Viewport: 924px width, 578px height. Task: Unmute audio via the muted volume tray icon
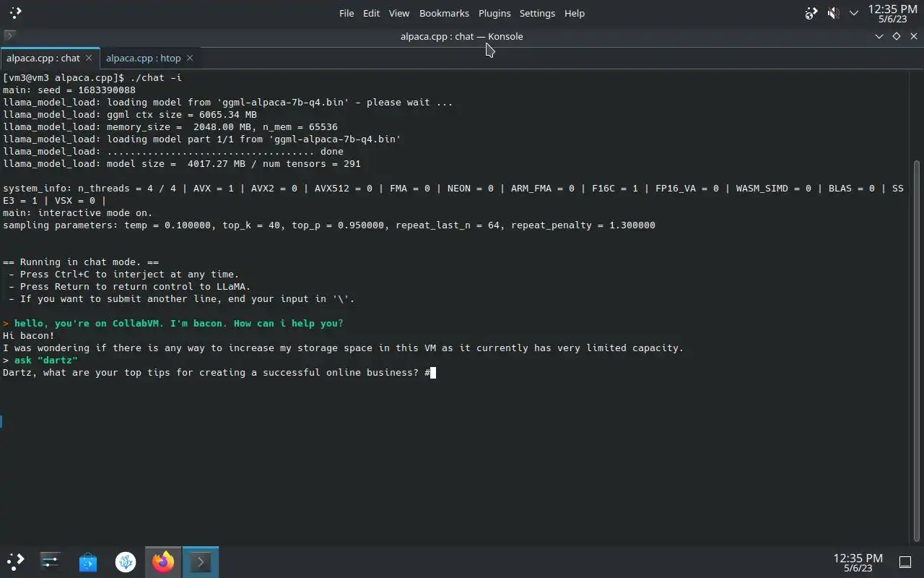pos(833,13)
